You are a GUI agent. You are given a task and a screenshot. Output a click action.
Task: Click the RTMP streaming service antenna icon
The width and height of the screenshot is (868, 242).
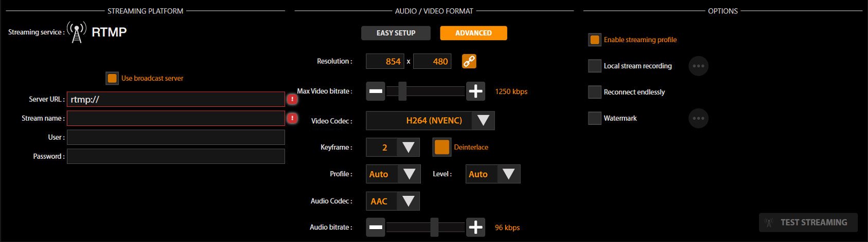[77, 32]
